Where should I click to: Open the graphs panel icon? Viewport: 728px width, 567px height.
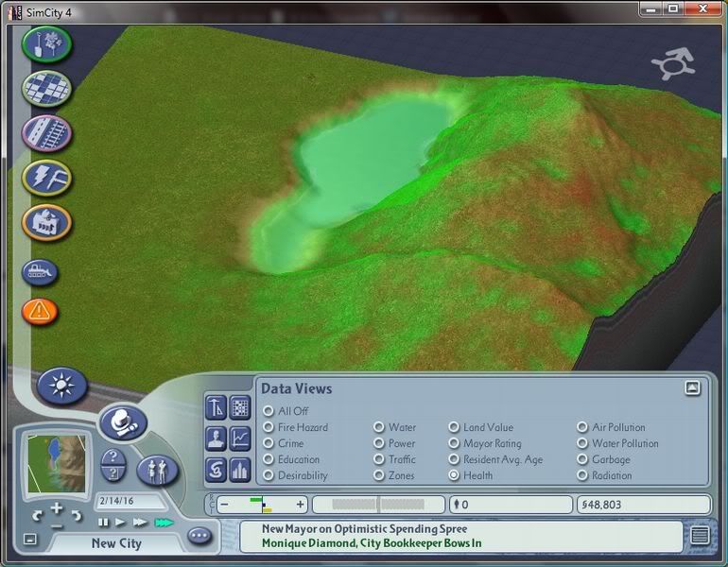[x=240, y=438]
